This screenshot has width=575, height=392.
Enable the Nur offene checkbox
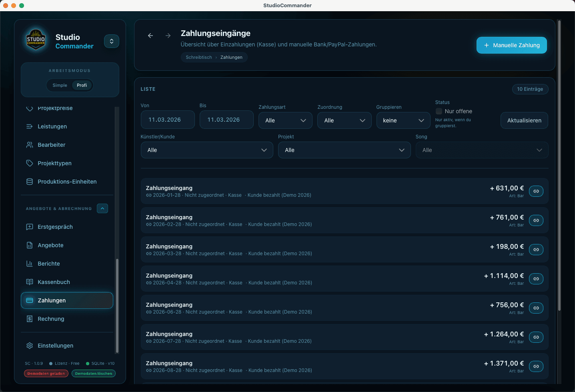439,111
